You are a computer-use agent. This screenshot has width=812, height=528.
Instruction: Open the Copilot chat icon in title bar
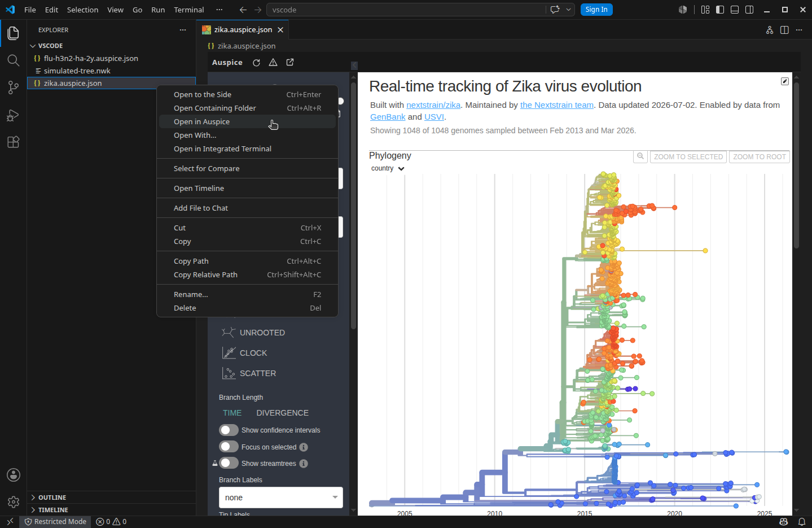point(555,10)
